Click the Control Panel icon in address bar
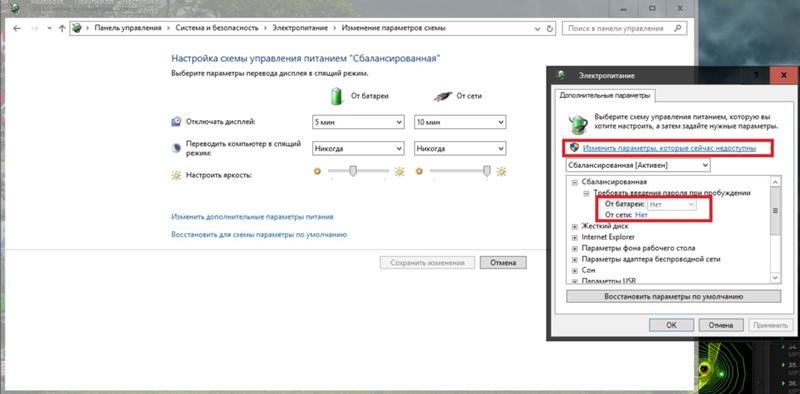800x394 pixels. click(x=77, y=28)
